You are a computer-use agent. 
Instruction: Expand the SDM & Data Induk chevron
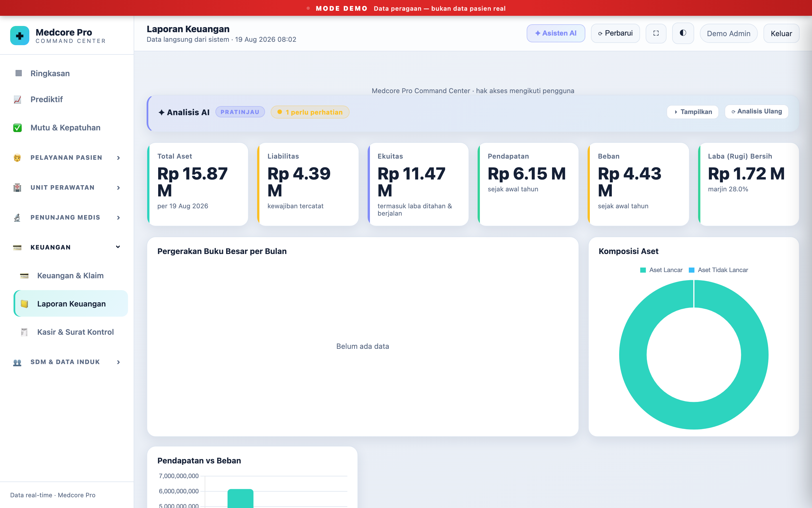pos(118,362)
